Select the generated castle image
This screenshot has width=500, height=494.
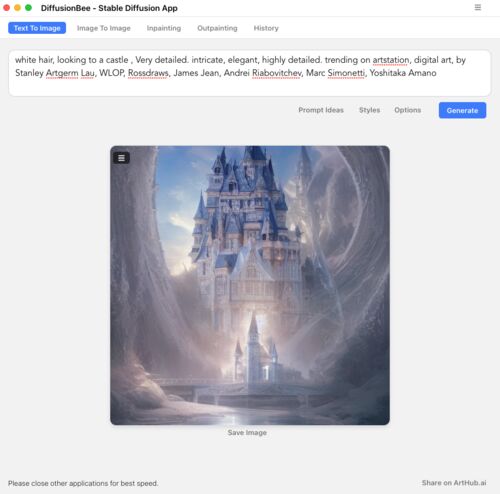pyautogui.click(x=250, y=285)
